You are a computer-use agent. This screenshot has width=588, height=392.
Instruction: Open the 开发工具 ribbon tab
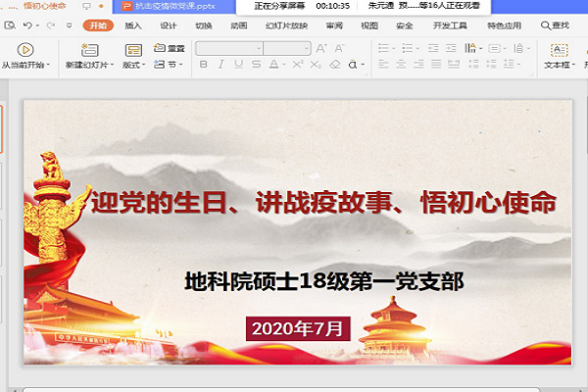[x=450, y=25]
